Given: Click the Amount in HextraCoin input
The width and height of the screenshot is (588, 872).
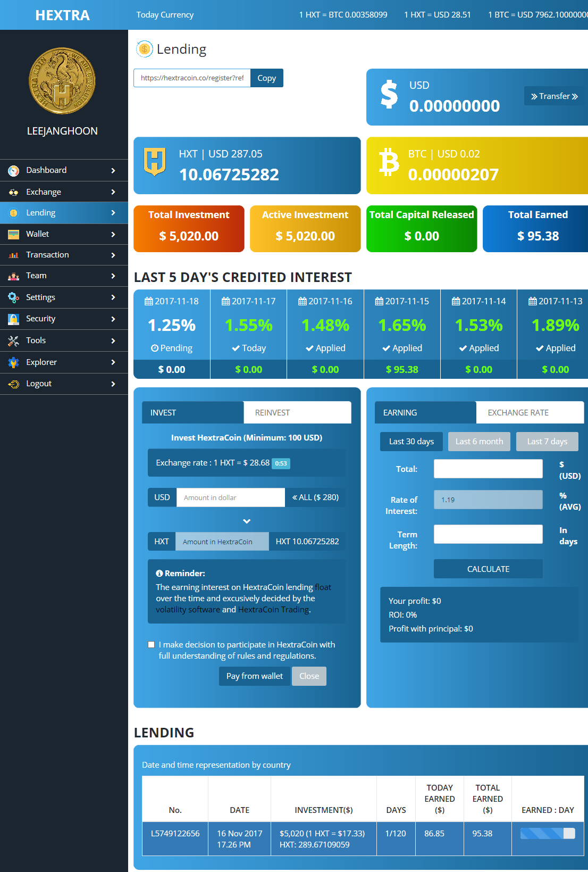Looking at the screenshot, I should point(222,542).
